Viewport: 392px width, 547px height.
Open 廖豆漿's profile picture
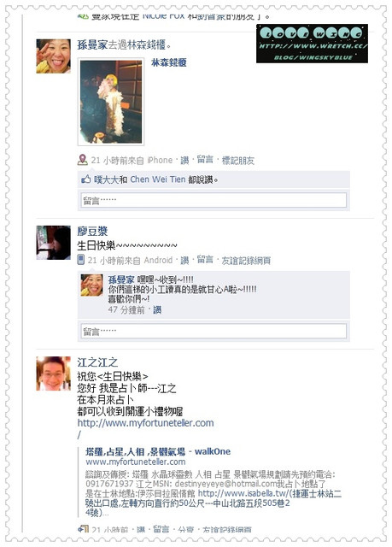(x=53, y=243)
